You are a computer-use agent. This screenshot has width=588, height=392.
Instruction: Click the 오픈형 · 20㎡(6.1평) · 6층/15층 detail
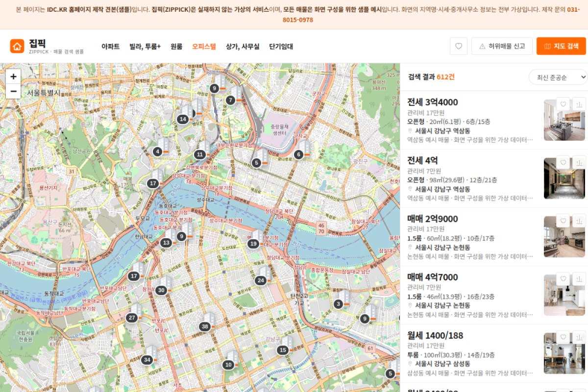pos(449,122)
